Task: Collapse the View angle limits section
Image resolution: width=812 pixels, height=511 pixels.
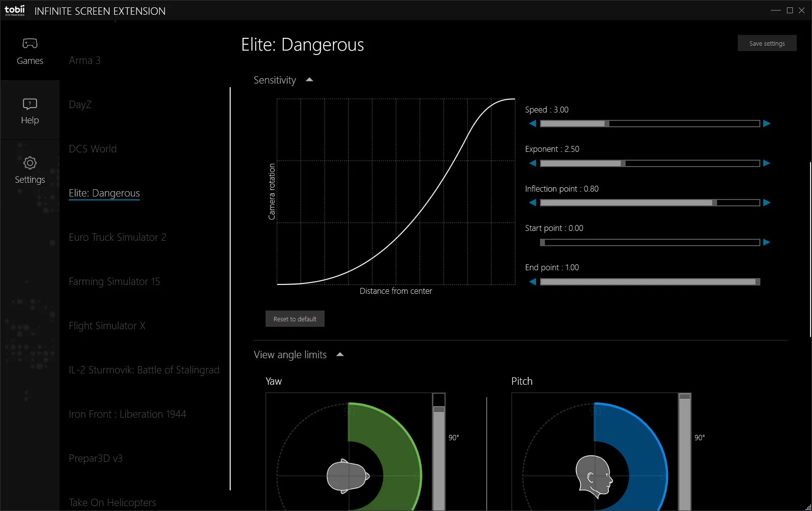Action: [340, 354]
